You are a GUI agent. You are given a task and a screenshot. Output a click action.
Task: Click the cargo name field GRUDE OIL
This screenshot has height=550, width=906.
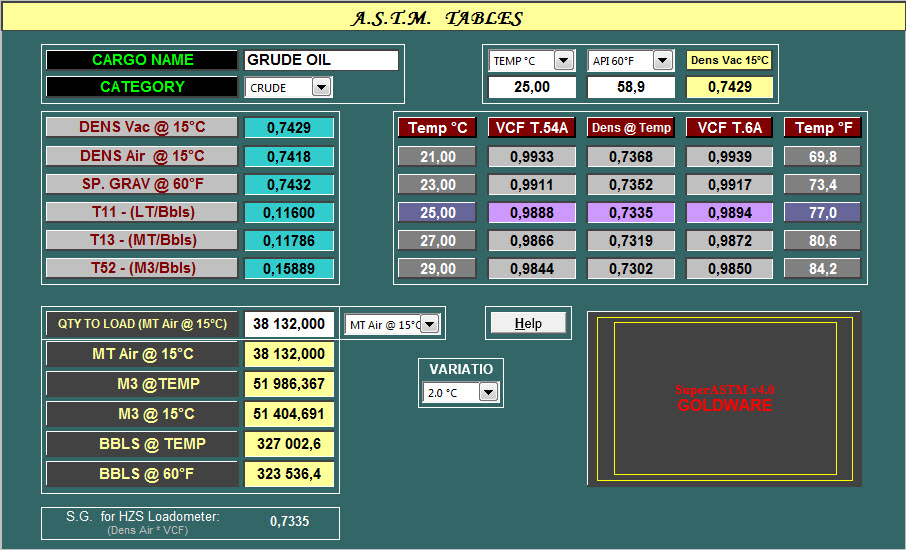321,60
